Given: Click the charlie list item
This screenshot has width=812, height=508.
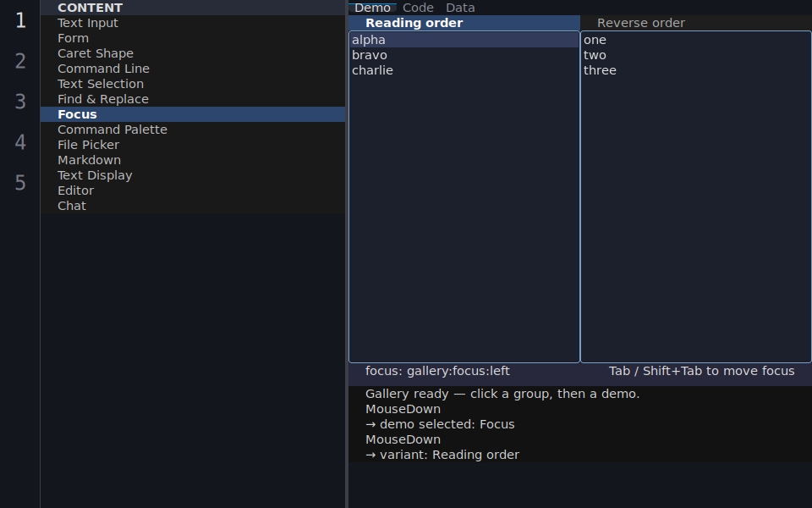Looking at the screenshot, I should point(464,70).
